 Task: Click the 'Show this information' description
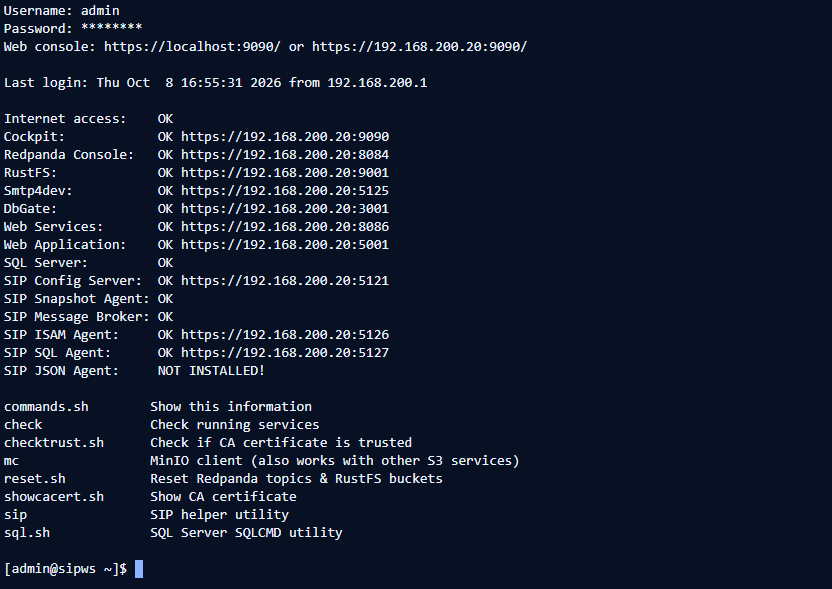231,407
